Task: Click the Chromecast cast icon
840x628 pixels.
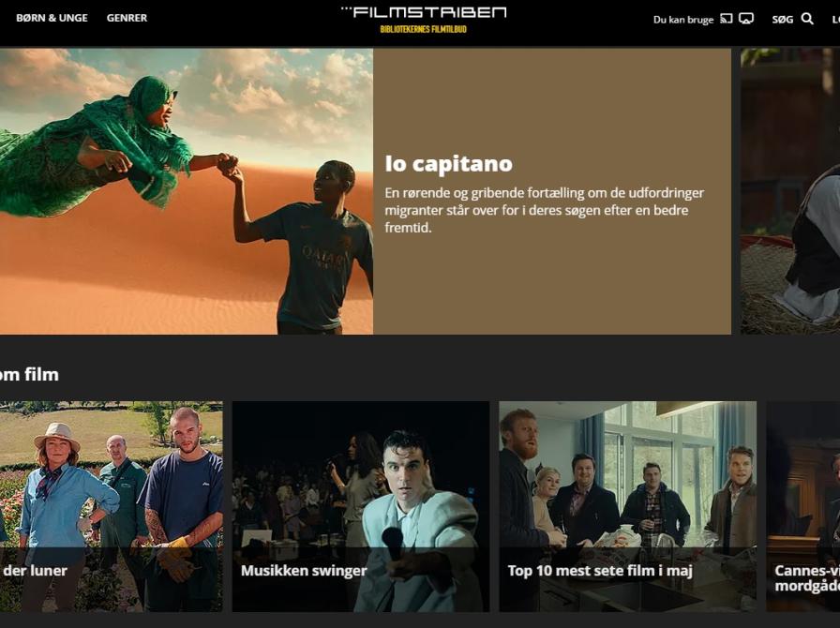Action: (726, 19)
